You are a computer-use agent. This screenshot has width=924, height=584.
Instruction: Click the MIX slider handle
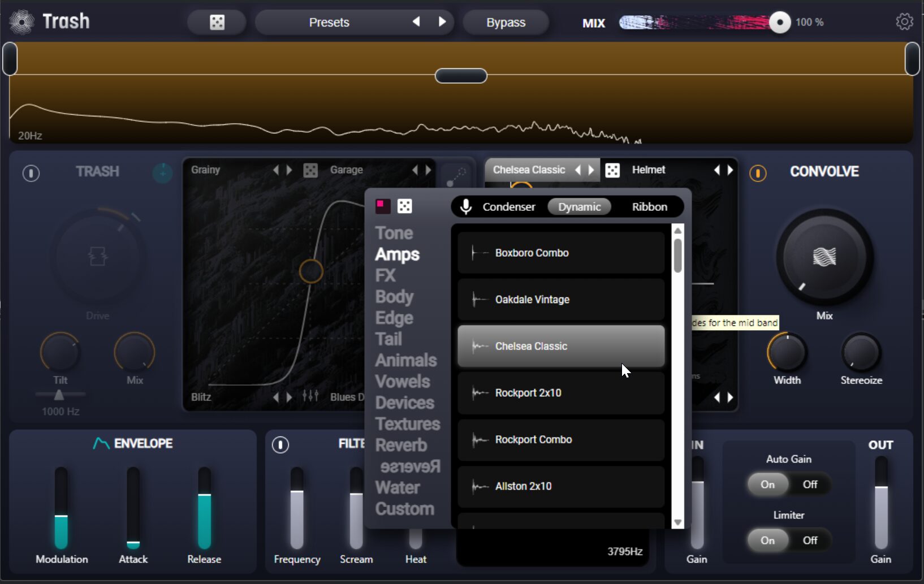click(x=780, y=23)
